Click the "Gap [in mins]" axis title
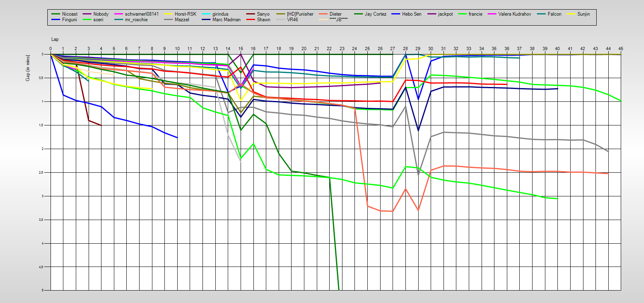 click(x=28, y=68)
